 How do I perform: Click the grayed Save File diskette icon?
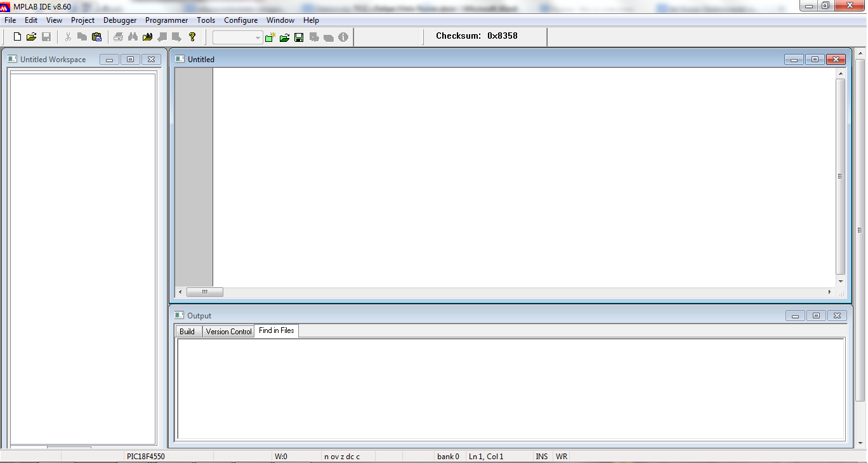(x=46, y=37)
